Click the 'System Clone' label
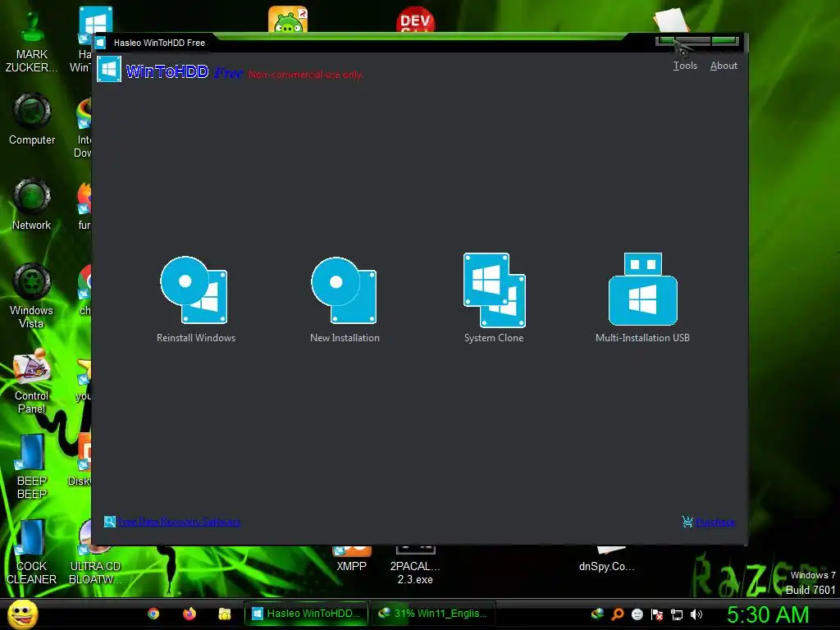840x630 pixels. pyautogui.click(x=494, y=338)
